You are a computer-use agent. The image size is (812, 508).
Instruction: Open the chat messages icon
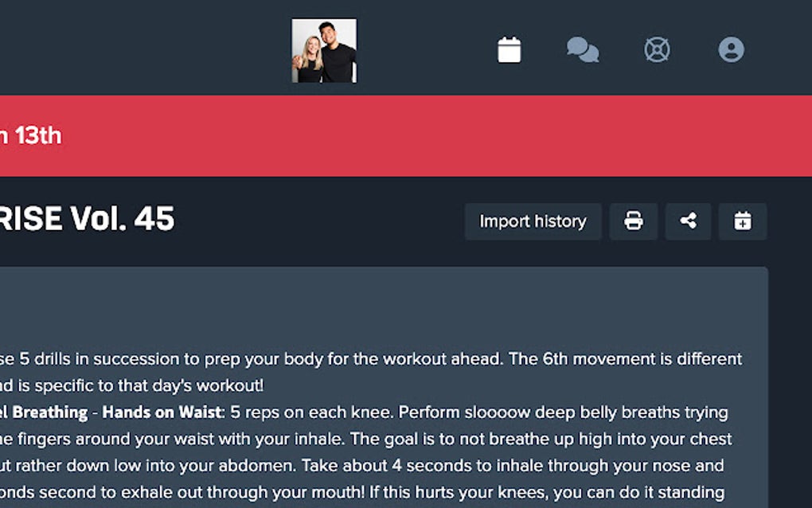coord(583,50)
